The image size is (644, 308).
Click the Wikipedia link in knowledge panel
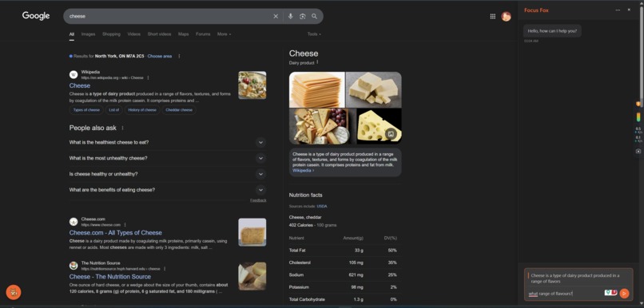303,170
